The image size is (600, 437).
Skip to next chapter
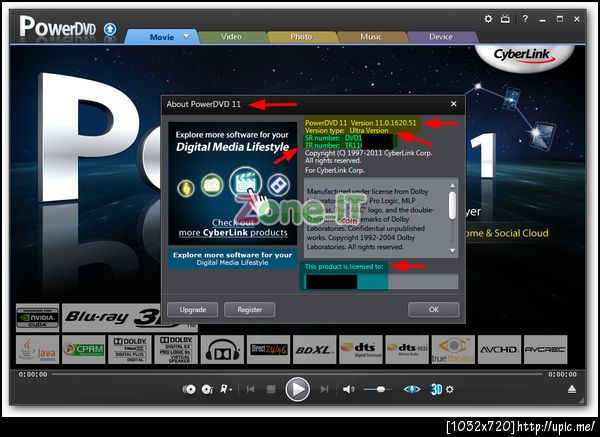click(324, 390)
